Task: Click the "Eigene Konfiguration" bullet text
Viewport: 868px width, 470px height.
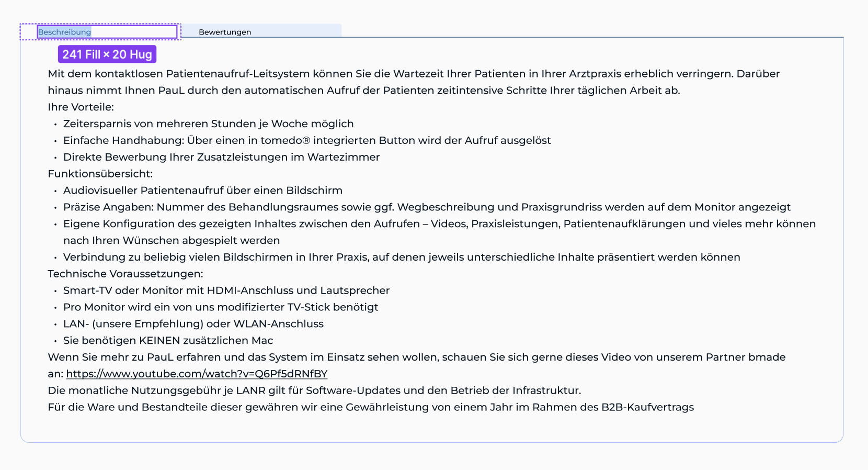Action: coord(439,224)
